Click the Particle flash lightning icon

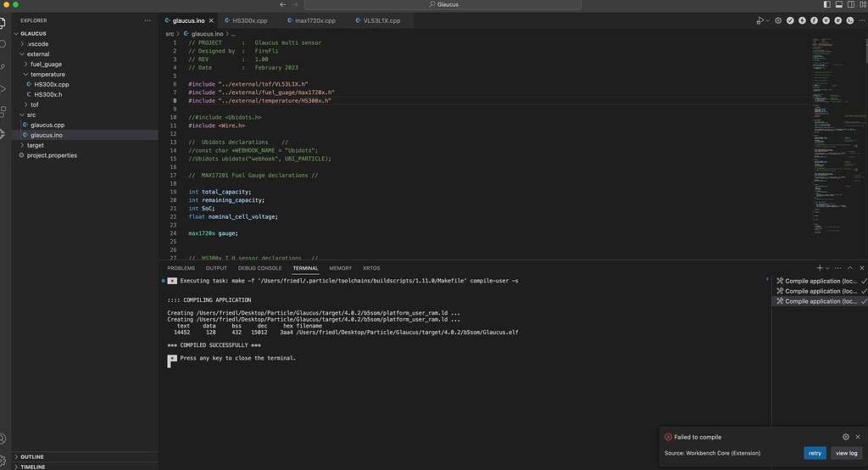pyautogui.click(x=801, y=20)
